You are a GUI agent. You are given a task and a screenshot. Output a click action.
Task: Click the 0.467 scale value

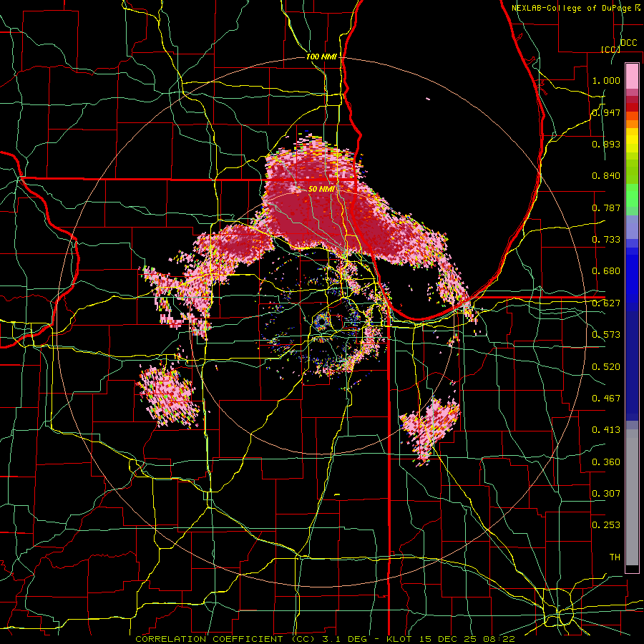coord(606,399)
